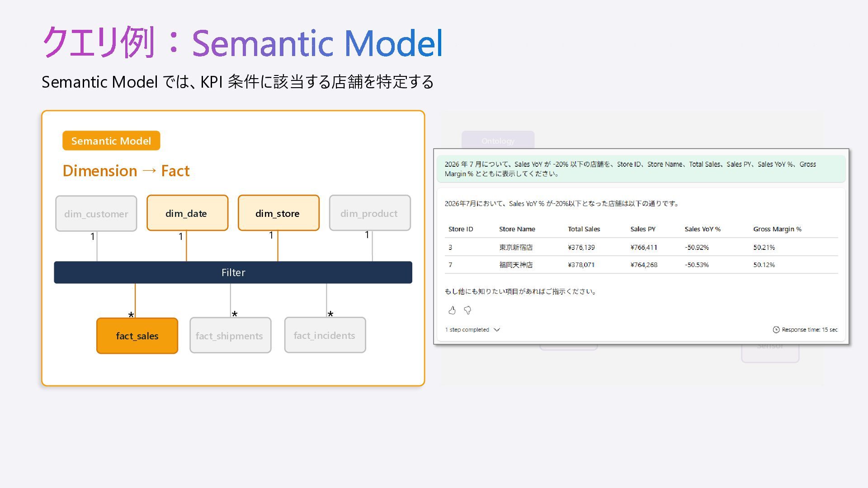Click the closing line 'もし他にも知りたい項目があれば…'
This screenshot has height=488, width=868.
pos(521,291)
